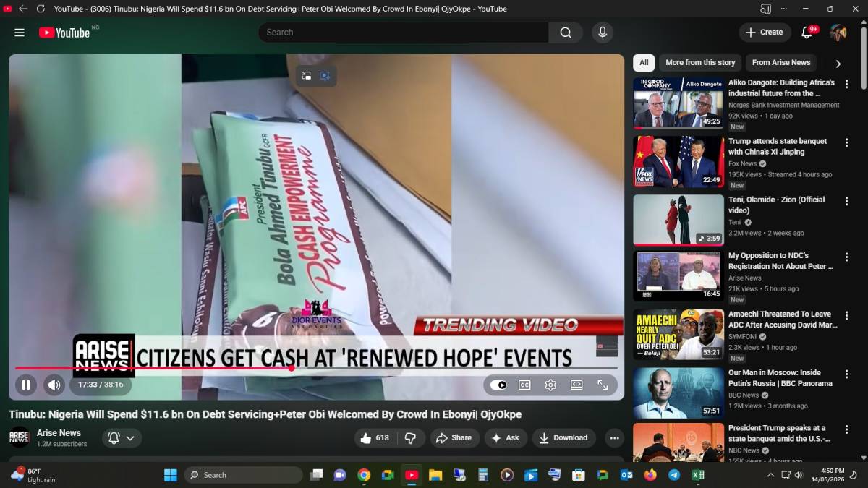Image resolution: width=868 pixels, height=488 pixels.
Task: Click the SYMFONI channel name
Action: tap(742, 336)
